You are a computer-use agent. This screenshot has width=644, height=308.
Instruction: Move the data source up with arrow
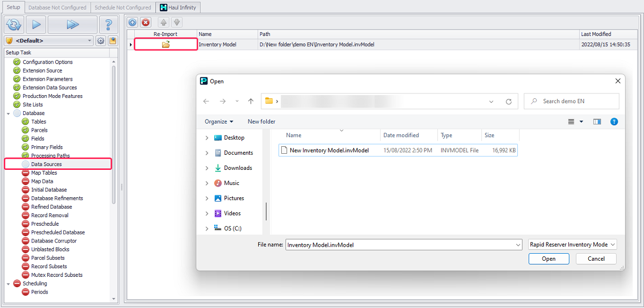(x=163, y=22)
